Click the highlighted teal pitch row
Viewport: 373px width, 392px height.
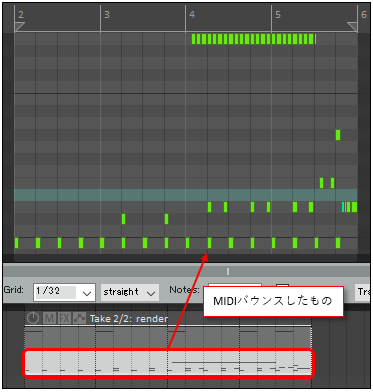[x=186, y=195]
